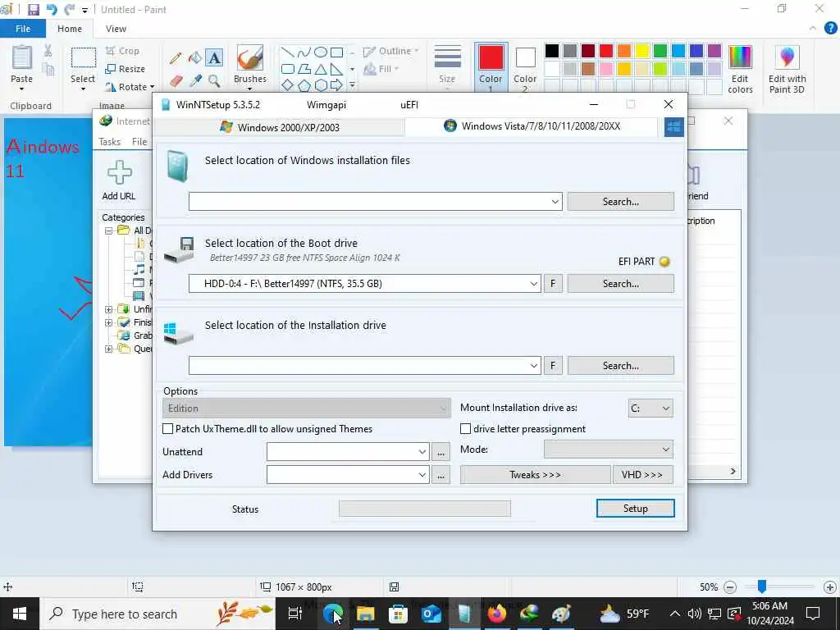840x630 pixels.
Task: Open Paint help question mark icon
Action: [830, 29]
